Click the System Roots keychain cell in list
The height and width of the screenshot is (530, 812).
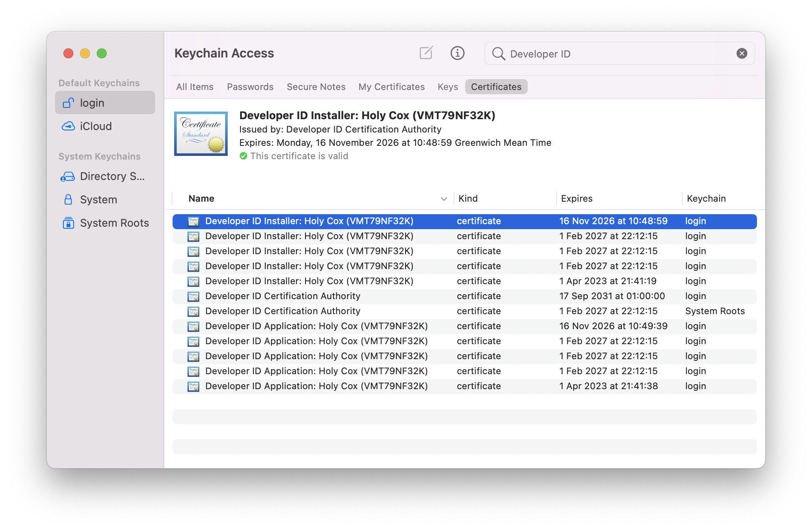click(x=715, y=311)
